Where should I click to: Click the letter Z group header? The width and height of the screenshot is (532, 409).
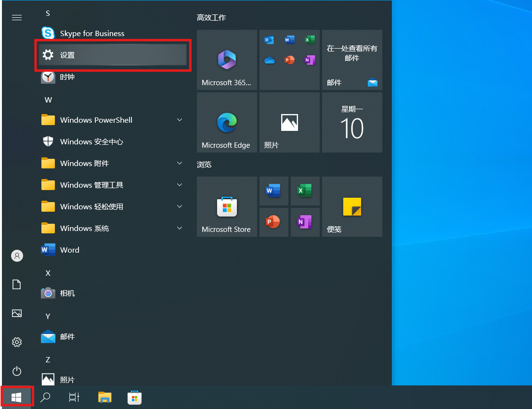(48, 359)
